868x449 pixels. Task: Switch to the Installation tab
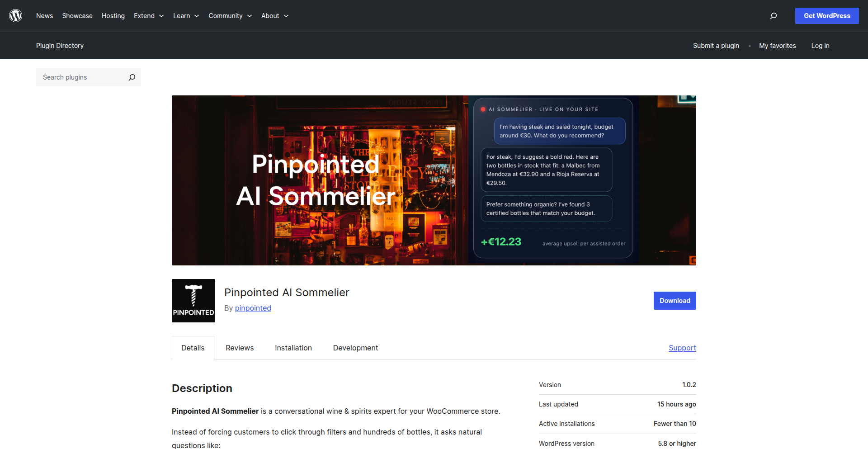tap(293, 348)
